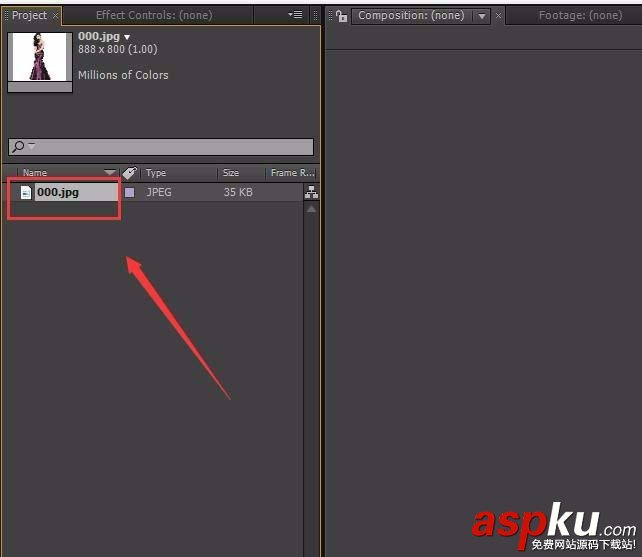642x557 pixels.
Task: Click the project search field
Action: pos(161,146)
